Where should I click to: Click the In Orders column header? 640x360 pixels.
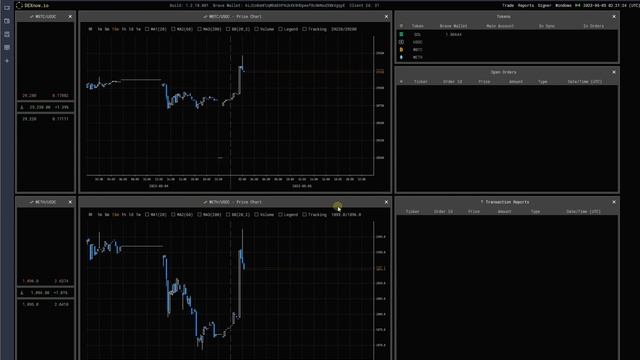593,26
